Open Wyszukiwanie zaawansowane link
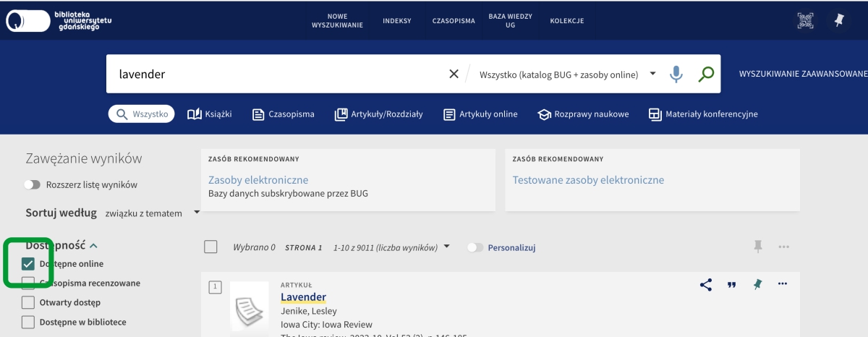This screenshot has height=337, width=868. click(x=802, y=74)
